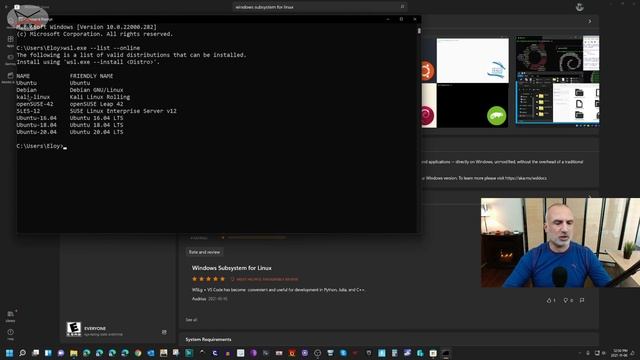Click the 'openSUSE-42' name in terminal
The height and width of the screenshot is (360, 640).
pyautogui.click(x=35, y=104)
